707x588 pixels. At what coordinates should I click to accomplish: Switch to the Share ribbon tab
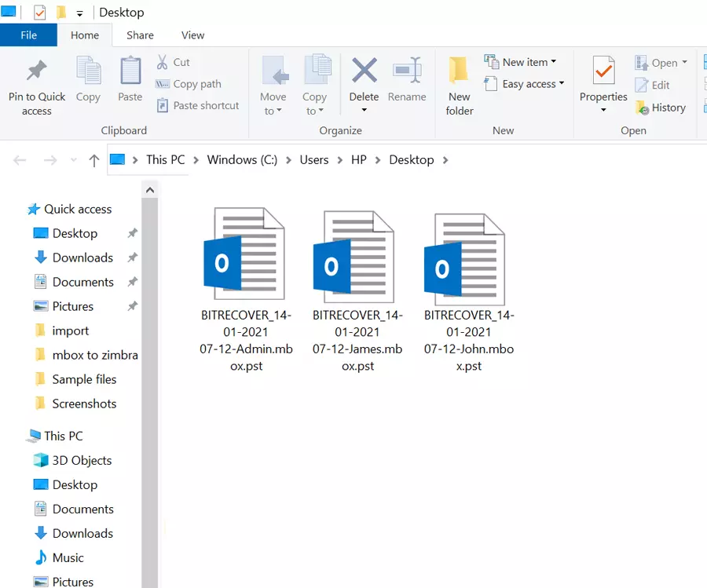pyautogui.click(x=140, y=35)
